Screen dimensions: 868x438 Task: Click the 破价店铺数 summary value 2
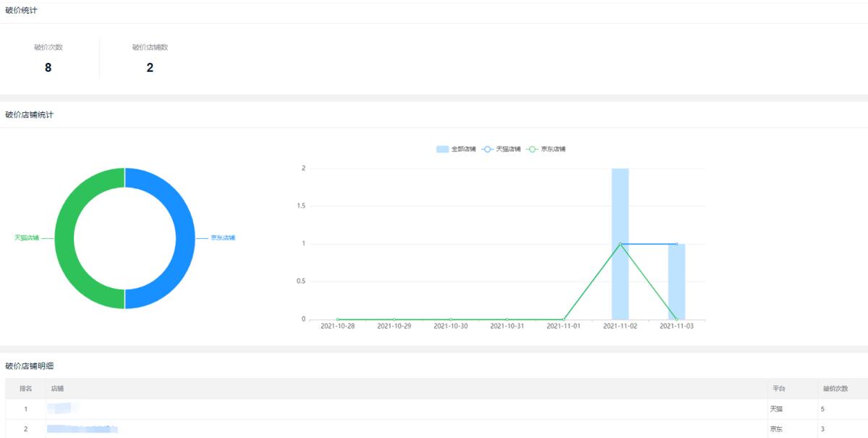[x=150, y=68]
